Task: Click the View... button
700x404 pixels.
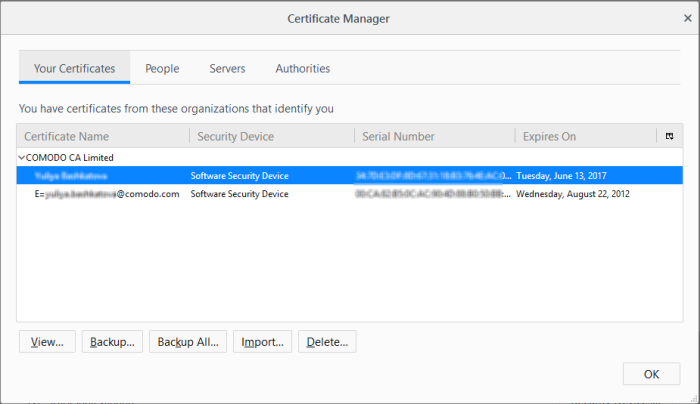Action: tap(47, 342)
